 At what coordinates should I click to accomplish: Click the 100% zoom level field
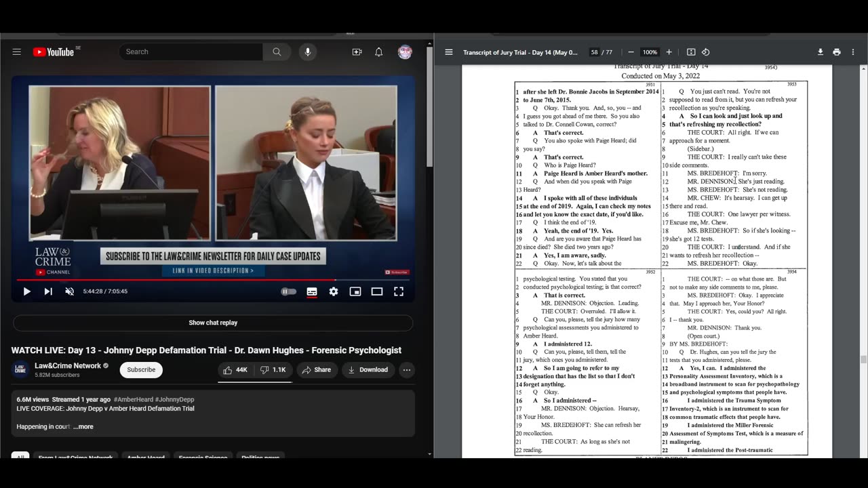(650, 52)
